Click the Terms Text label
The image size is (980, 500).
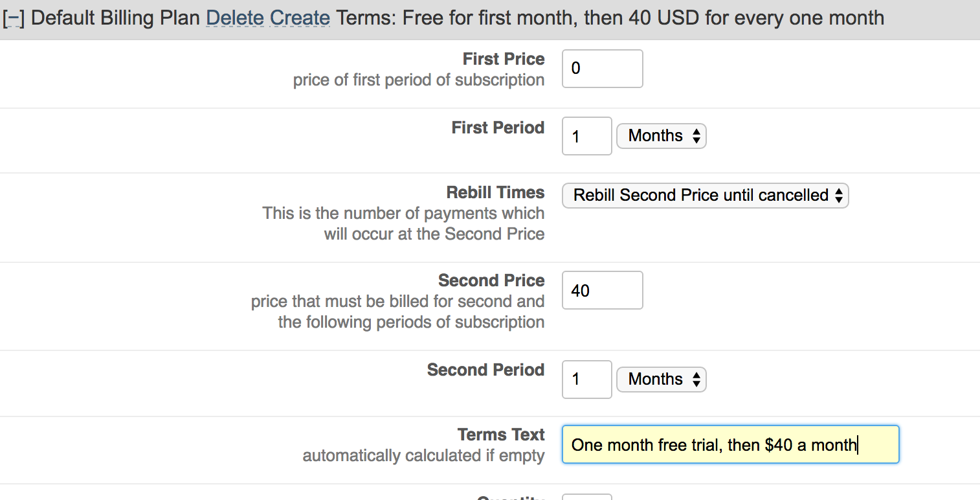click(501, 435)
